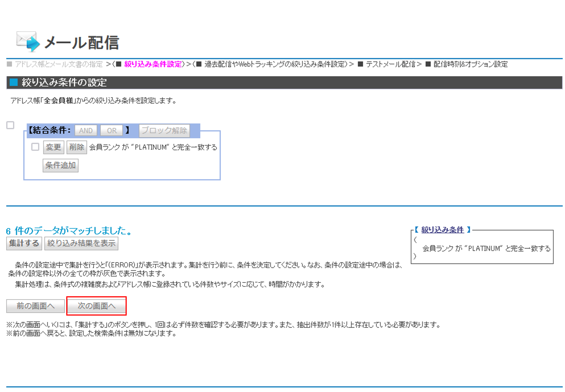
Task: Add a new condition with 条件追加
Action: click(60, 166)
